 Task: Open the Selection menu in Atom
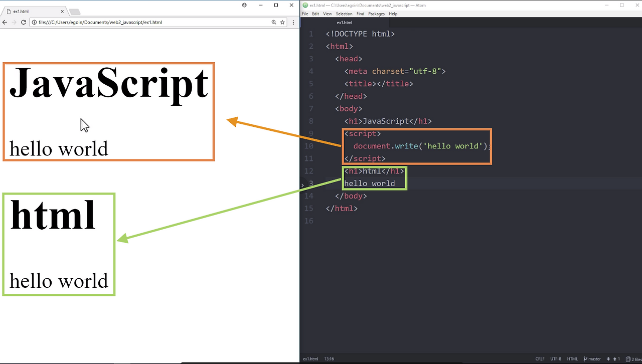point(344,14)
